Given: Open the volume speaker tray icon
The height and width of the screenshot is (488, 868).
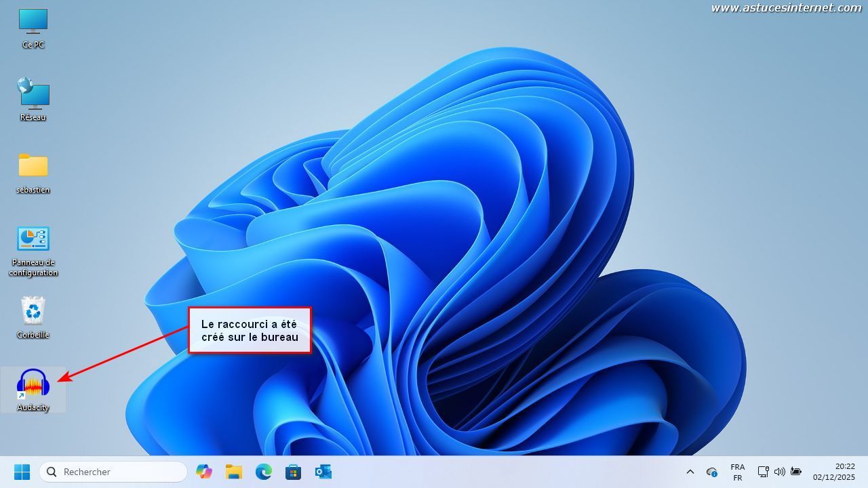Looking at the screenshot, I should pos(779,472).
